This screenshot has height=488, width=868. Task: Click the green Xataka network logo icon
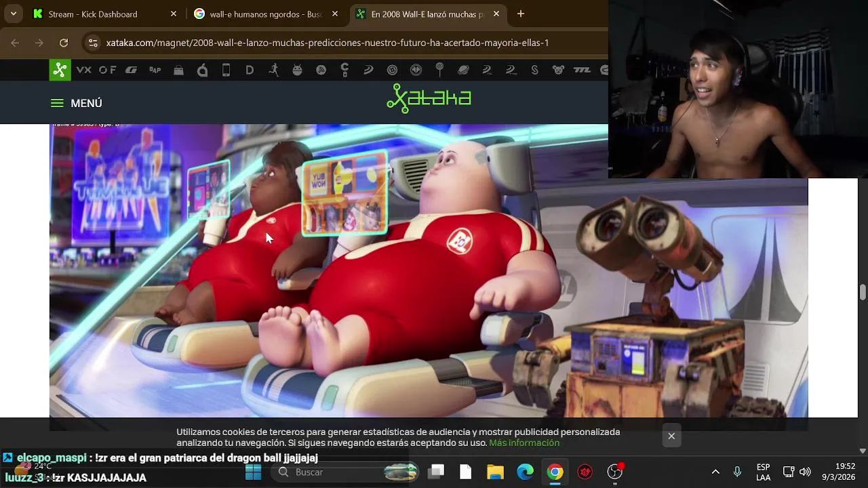click(60, 70)
